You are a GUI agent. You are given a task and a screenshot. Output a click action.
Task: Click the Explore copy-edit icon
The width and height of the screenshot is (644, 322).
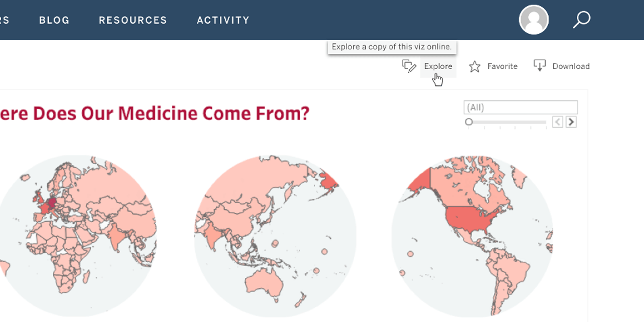pyautogui.click(x=409, y=66)
